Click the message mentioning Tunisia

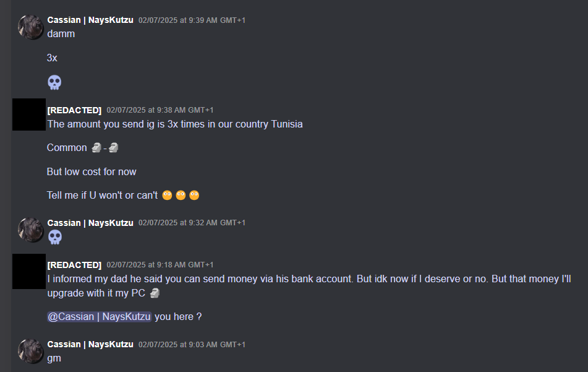click(174, 124)
